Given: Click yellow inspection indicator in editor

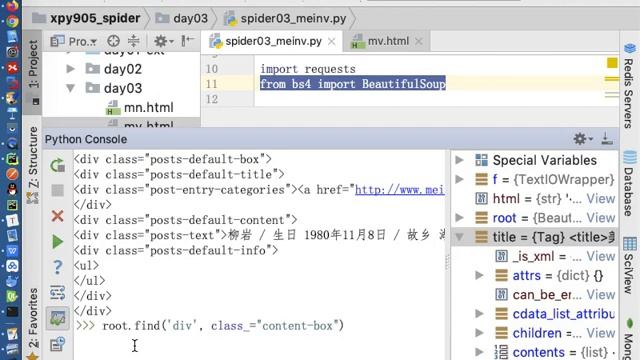Looking at the screenshot, I should coord(612,63).
